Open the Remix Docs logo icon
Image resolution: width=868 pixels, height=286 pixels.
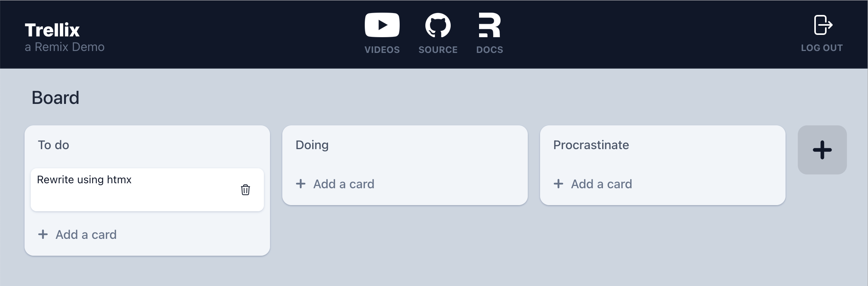(489, 25)
